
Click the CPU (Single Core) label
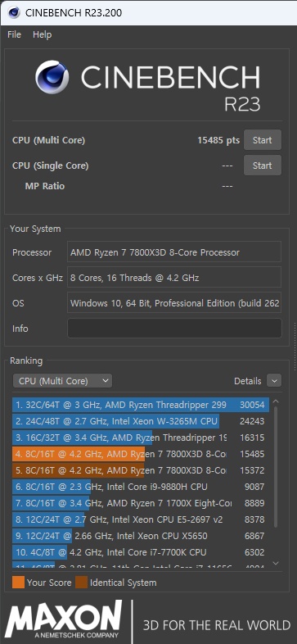point(51,166)
